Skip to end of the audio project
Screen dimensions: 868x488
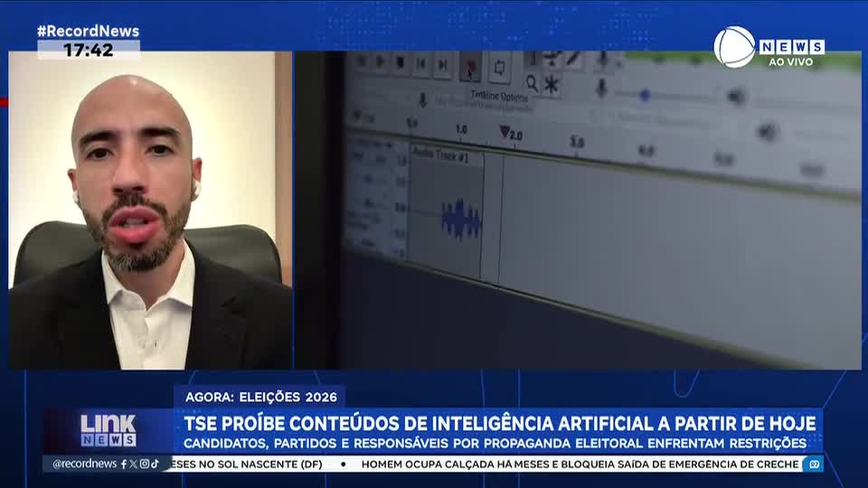(x=443, y=66)
